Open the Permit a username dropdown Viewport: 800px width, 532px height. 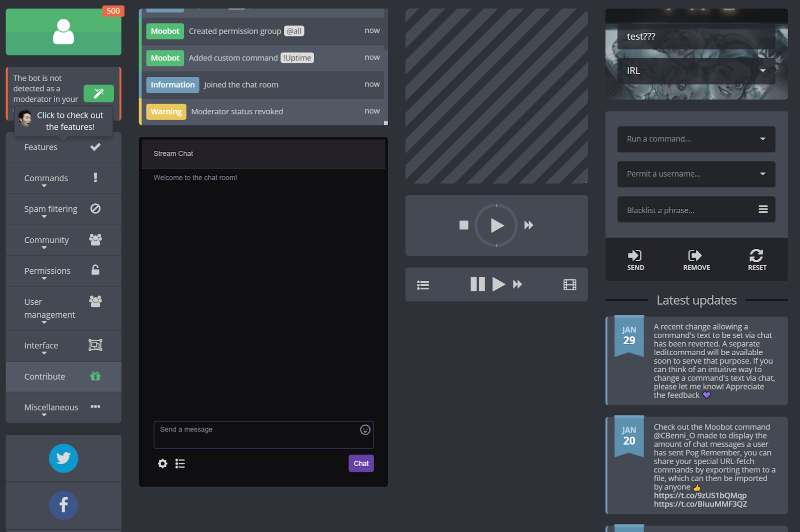coord(696,174)
